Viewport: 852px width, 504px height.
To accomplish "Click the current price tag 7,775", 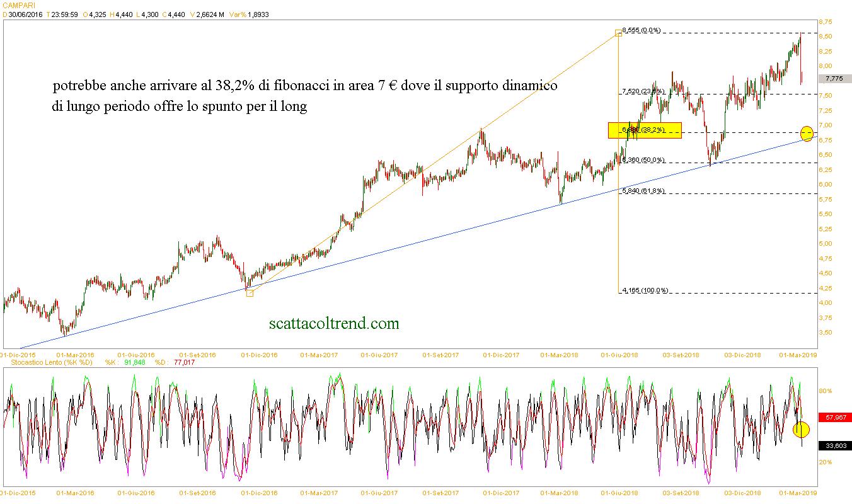I will [x=834, y=79].
